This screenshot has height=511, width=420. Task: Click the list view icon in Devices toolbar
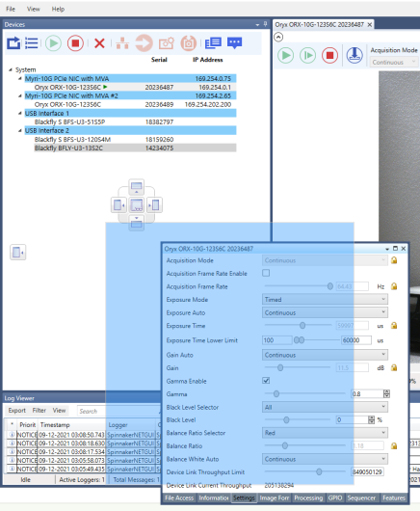click(32, 43)
